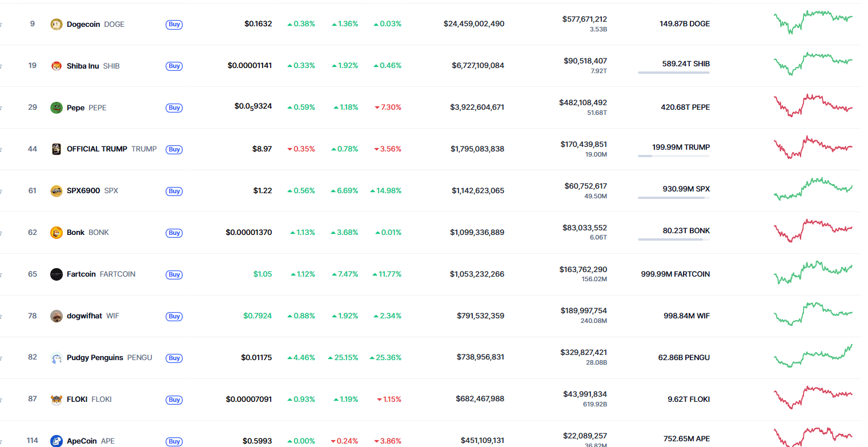Click the Shiba Inu coin logo

tap(56, 66)
